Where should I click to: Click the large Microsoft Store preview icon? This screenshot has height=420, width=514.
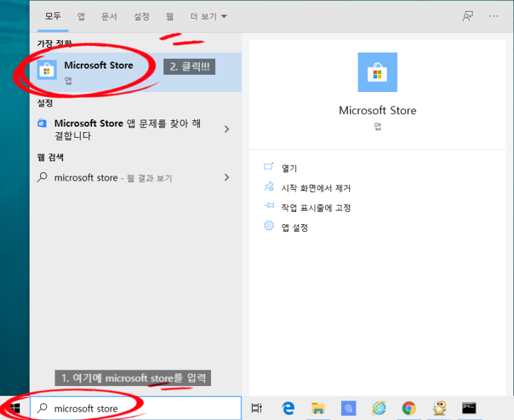pyautogui.click(x=377, y=72)
